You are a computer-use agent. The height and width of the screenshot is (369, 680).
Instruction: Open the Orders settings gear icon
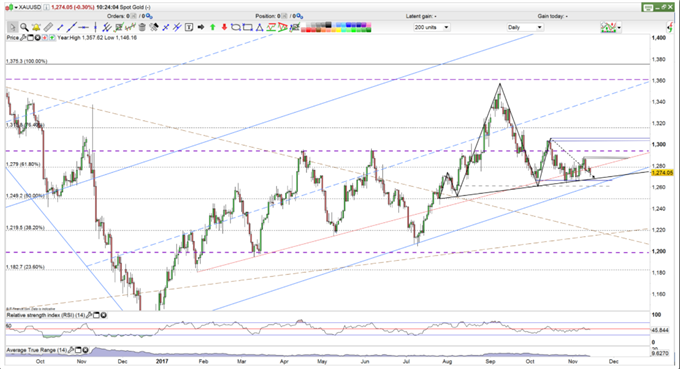tap(149, 16)
